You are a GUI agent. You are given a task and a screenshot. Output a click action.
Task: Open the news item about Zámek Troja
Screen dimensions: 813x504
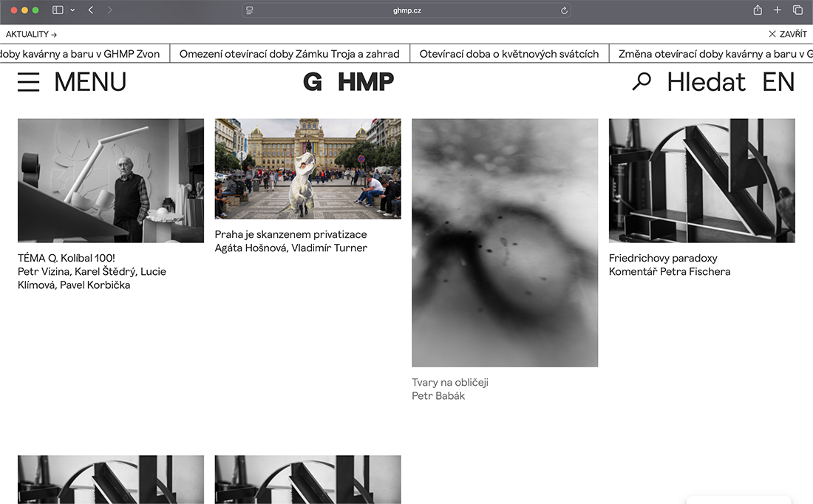click(289, 54)
